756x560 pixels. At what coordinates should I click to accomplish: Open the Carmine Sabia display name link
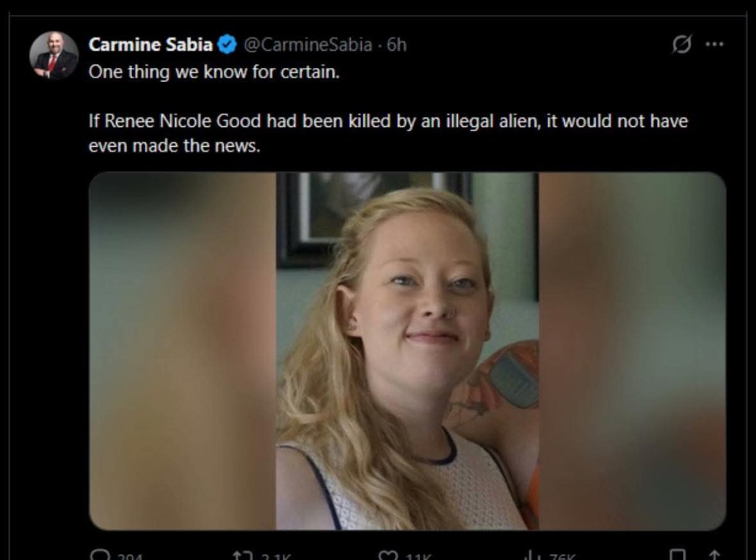(x=151, y=45)
